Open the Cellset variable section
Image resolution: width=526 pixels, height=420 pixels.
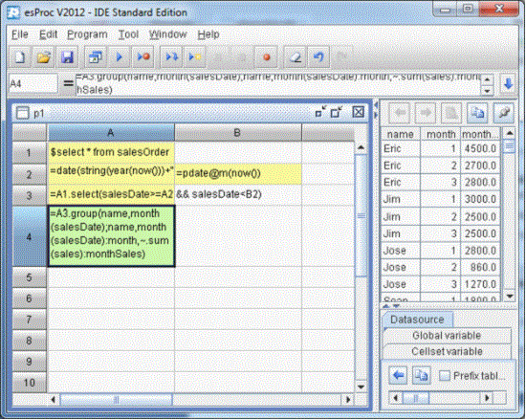(447, 351)
